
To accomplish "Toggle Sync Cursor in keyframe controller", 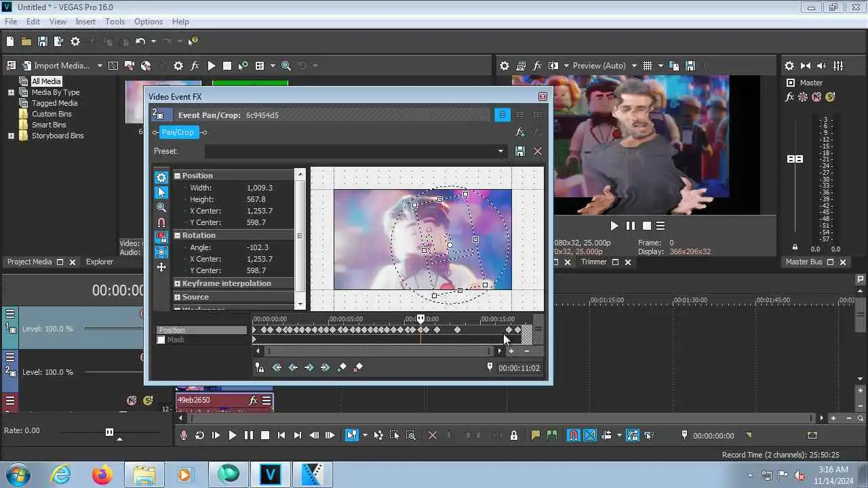I will click(260, 367).
